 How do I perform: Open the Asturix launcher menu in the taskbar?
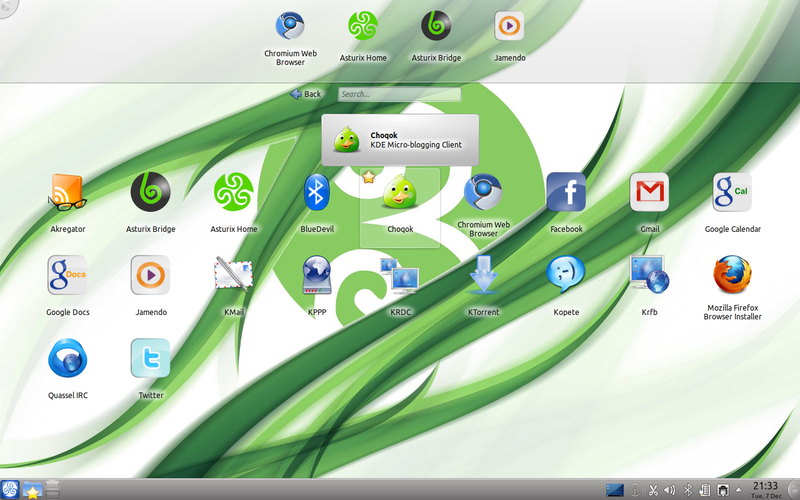click(x=10, y=490)
